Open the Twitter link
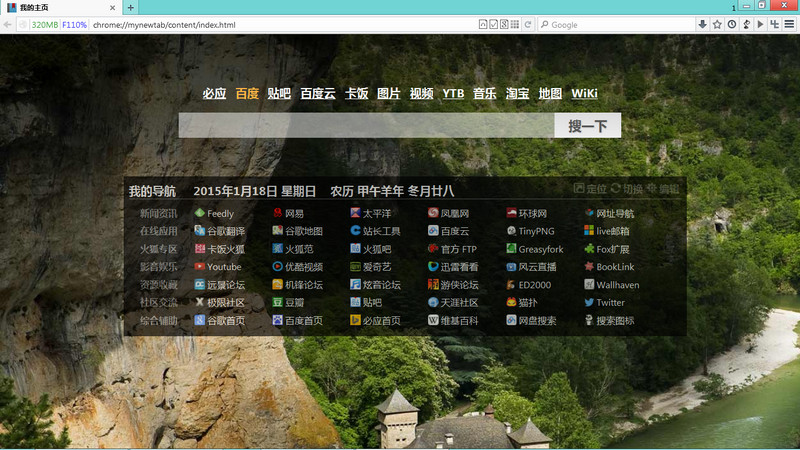Viewport: 800px width, 450px height. click(x=605, y=303)
